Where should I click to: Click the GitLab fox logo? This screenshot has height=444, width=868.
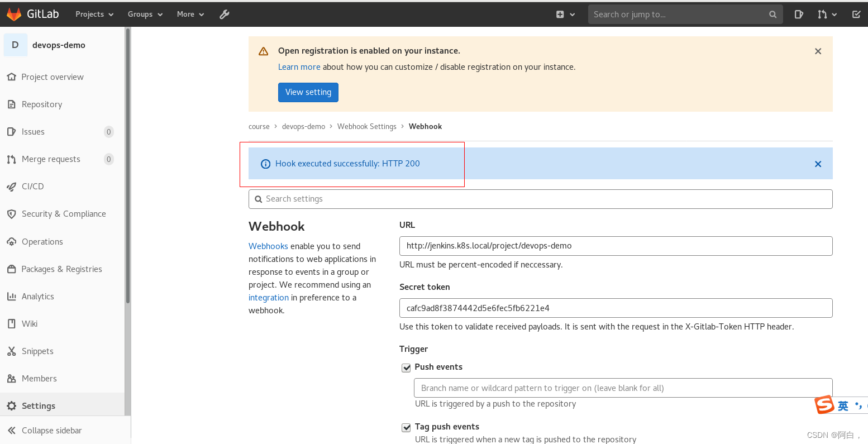(x=14, y=14)
